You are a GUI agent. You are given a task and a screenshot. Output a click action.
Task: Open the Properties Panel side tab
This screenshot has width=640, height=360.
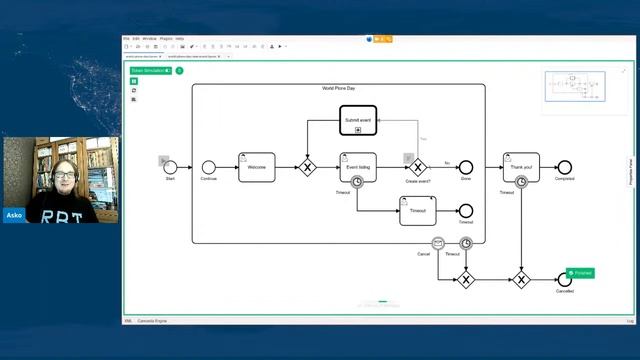click(x=631, y=171)
